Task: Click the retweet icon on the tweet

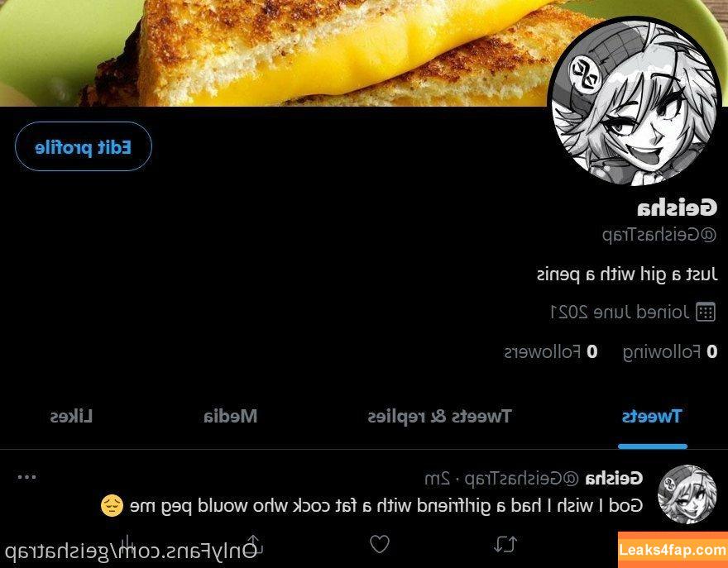Action: coord(505,544)
